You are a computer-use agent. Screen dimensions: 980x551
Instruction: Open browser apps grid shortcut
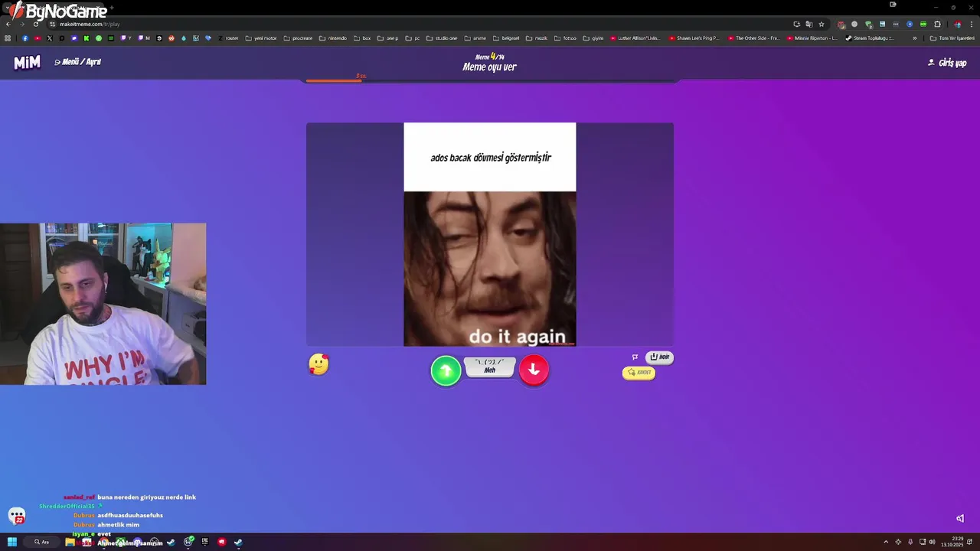8,38
